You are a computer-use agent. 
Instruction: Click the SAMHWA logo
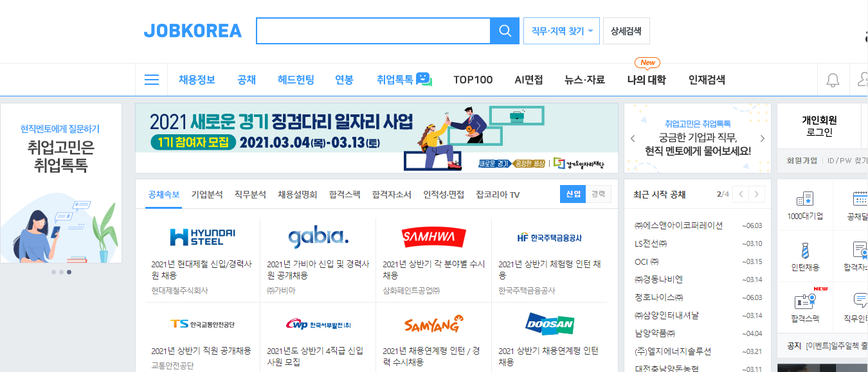click(433, 237)
